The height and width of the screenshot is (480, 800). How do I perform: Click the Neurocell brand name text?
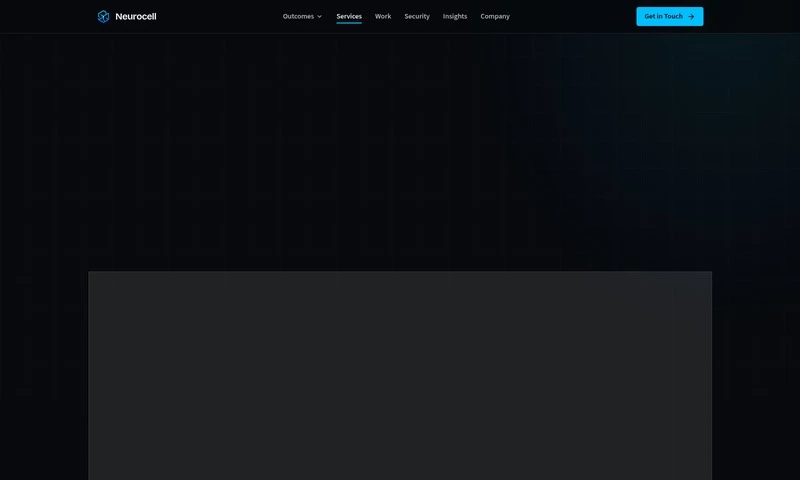pos(136,16)
